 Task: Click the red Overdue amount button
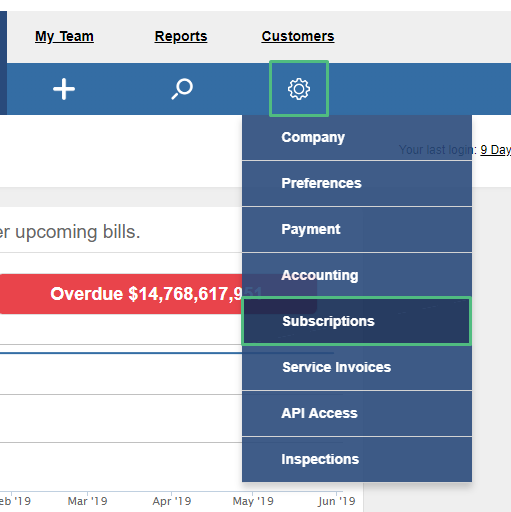121,294
